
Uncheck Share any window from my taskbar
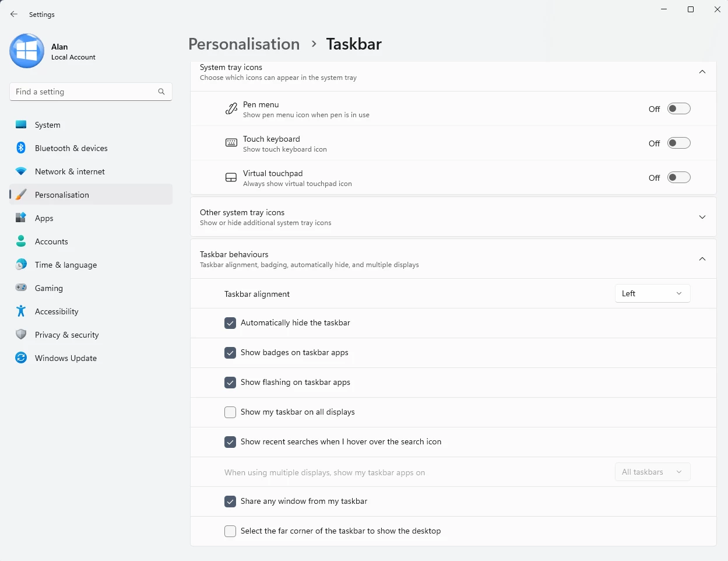[230, 502]
